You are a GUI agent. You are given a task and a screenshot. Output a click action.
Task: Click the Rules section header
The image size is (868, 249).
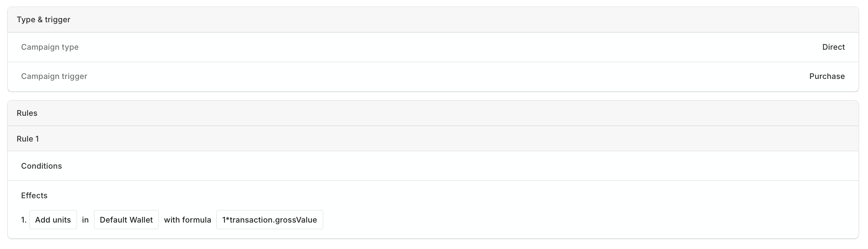coord(27,113)
